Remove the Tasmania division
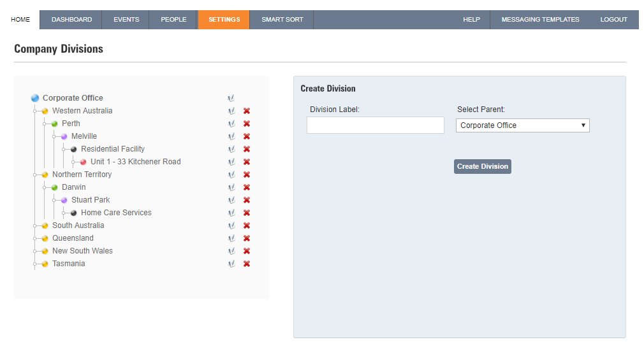Viewport: 644px width, 349px height. coord(247,264)
